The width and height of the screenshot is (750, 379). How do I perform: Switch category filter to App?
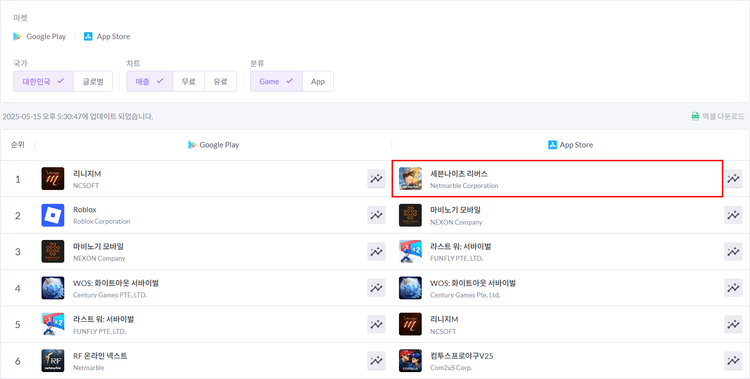coord(318,81)
